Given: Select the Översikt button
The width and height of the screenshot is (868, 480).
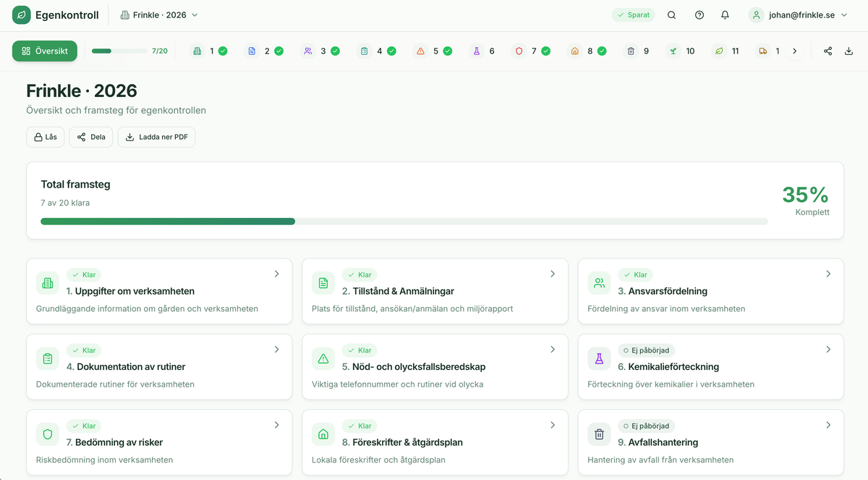Looking at the screenshot, I should coord(45,51).
